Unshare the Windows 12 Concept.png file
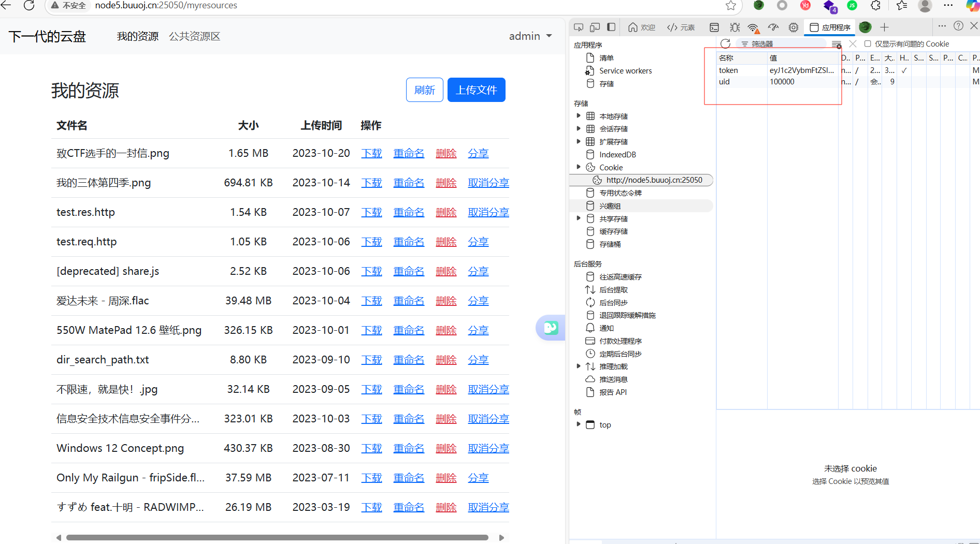The width and height of the screenshot is (980, 544). pos(488,448)
